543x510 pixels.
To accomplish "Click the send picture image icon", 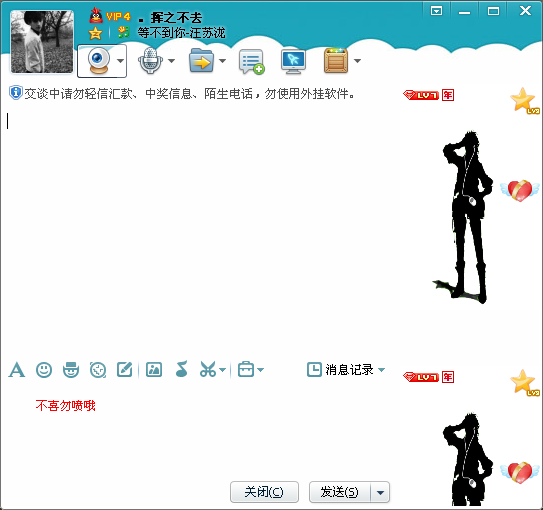I will point(154,369).
